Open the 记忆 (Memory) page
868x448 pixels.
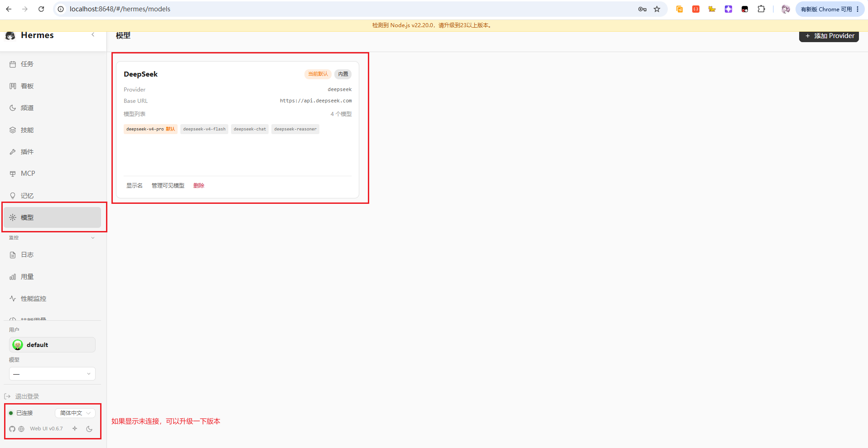coord(52,196)
